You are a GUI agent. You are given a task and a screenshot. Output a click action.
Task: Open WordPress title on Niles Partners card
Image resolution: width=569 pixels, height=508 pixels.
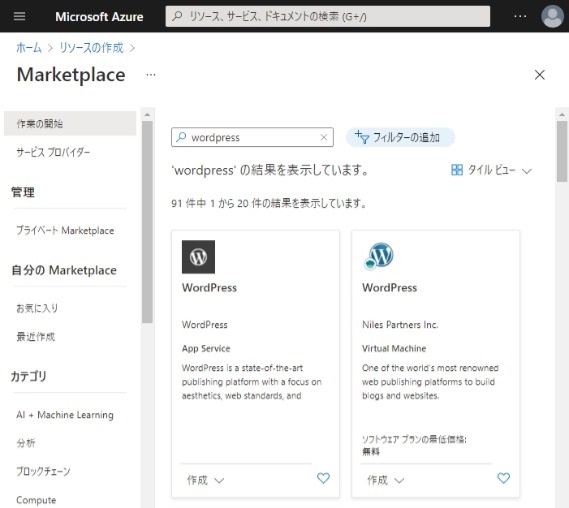[x=389, y=287]
